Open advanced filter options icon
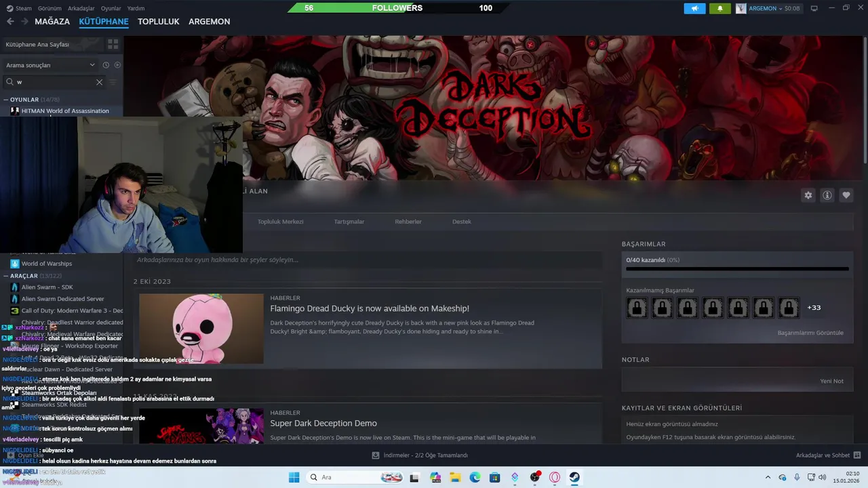The width and height of the screenshot is (868, 488). (113, 82)
